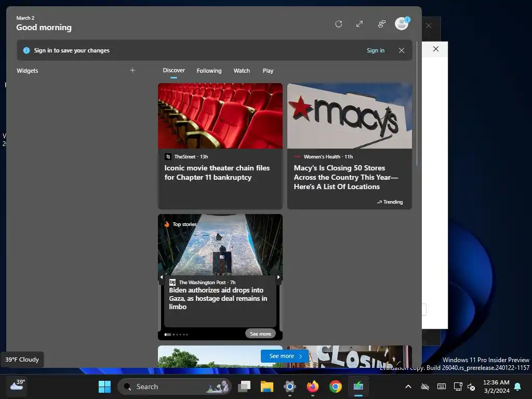532x399 pixels.
Task: Open the Watch tab
Action: (242, 71)
